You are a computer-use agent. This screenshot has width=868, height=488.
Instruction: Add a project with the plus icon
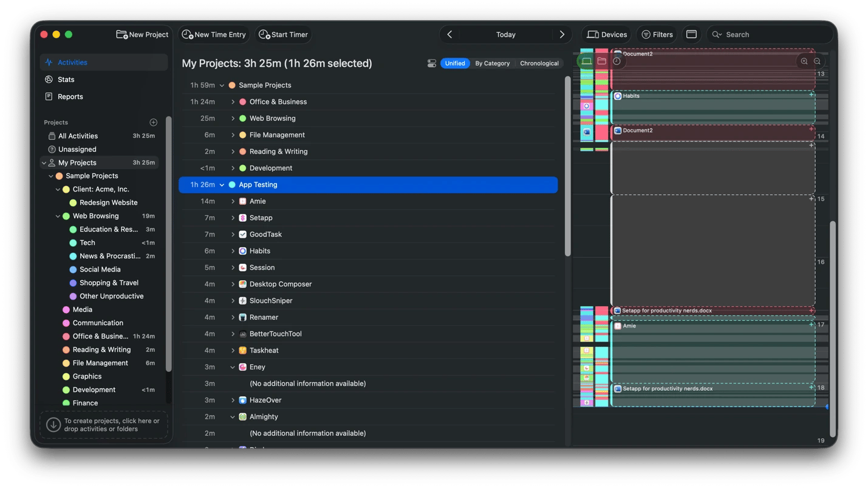pyautogui.click(x=153, y=122)
